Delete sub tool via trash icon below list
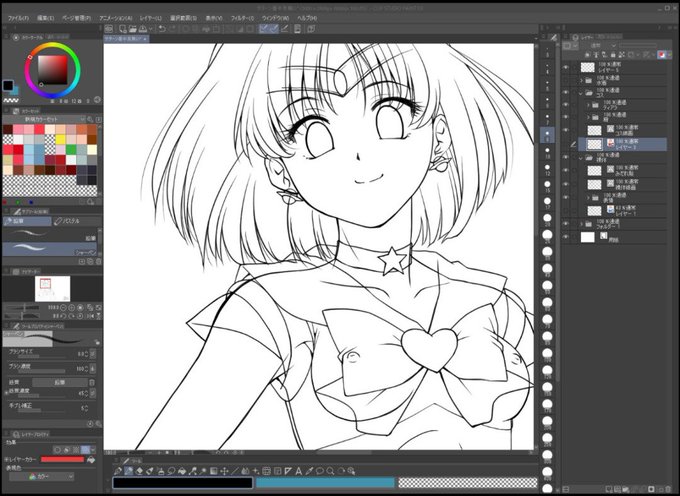 pyautogui.click(x=98, y=262)
